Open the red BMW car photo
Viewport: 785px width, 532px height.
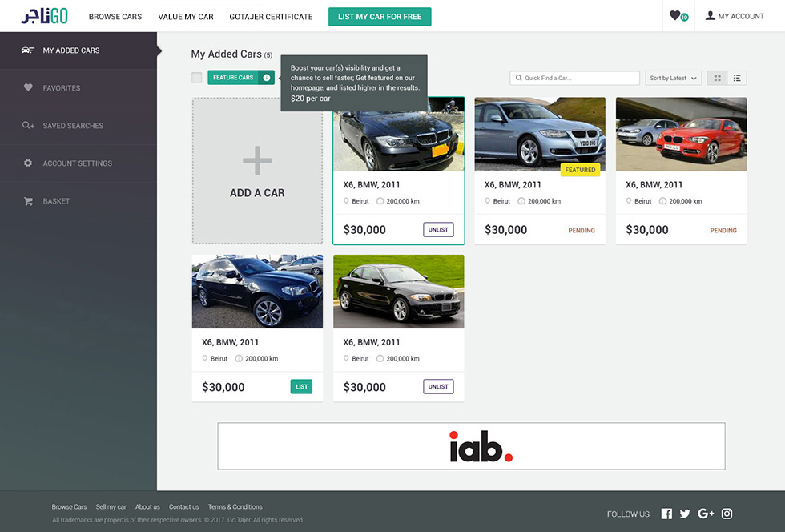[x=682, y=135]
